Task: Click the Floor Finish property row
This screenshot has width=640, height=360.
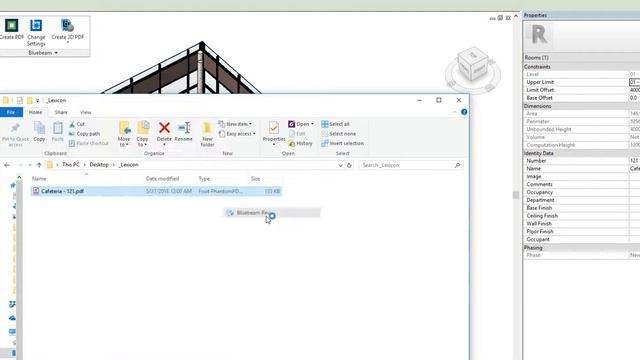Action: tap(582, 231)
